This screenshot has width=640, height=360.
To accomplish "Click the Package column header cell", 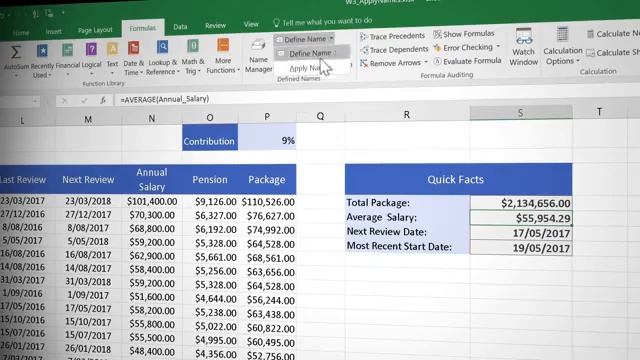I will [267, 180].
